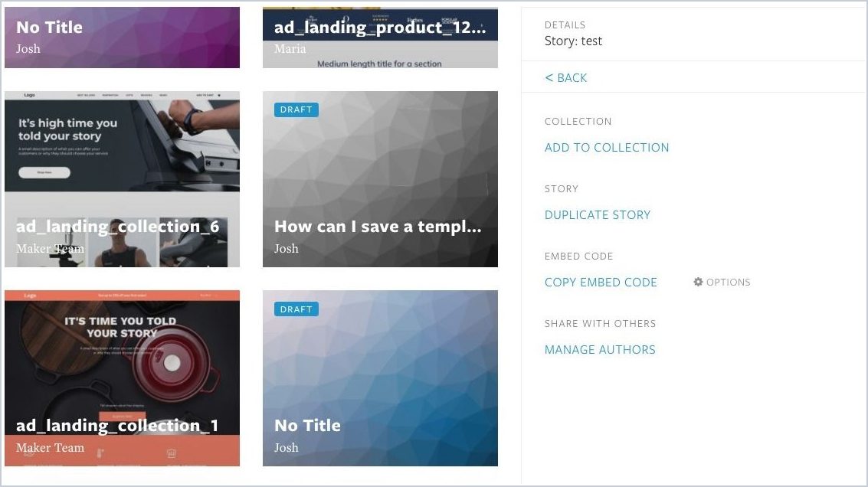Click the 'EMBED CODE' section label

[578, 257]
